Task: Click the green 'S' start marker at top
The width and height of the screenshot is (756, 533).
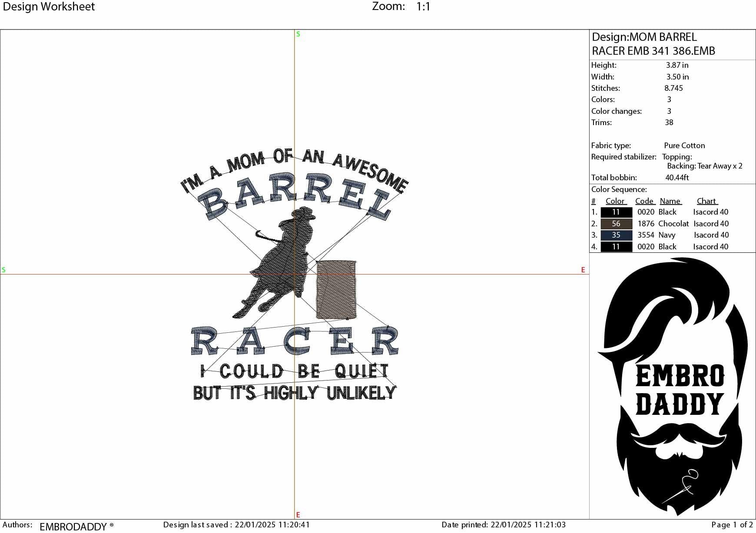Action: point(298,34)
